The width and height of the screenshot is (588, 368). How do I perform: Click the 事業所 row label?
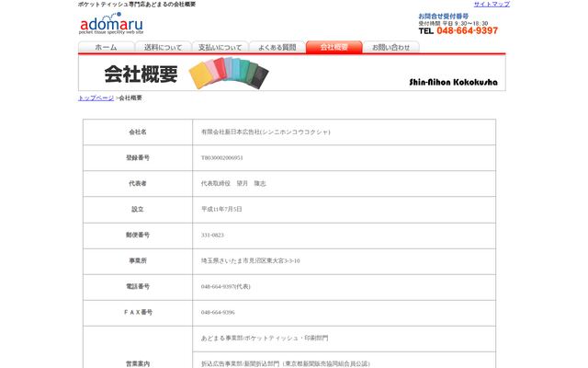(138, 261)
